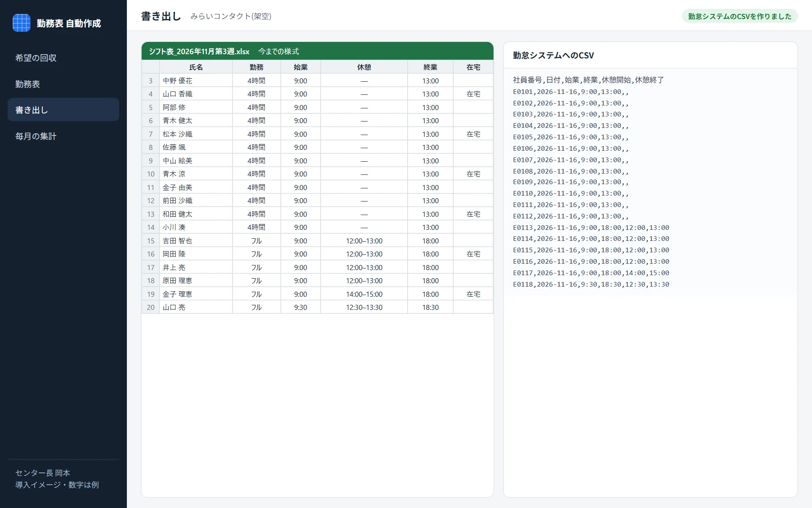Click the 始業 column header
Image resolution: width=812 pixels, height=508 pixels.
tap(301, 67)
